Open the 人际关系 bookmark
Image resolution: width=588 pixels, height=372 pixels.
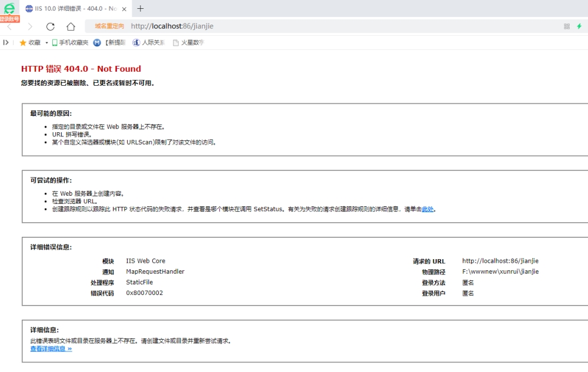pyautogui.click(x=149, y=43)
